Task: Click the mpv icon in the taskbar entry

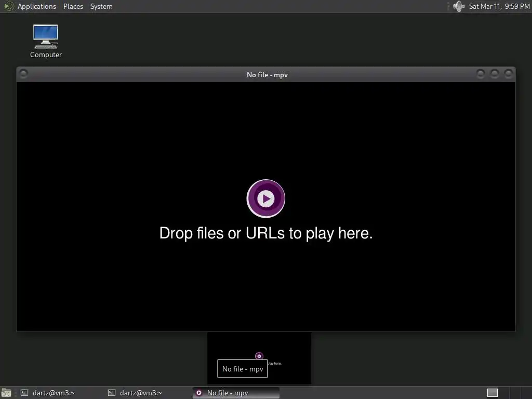Action: 199,393
